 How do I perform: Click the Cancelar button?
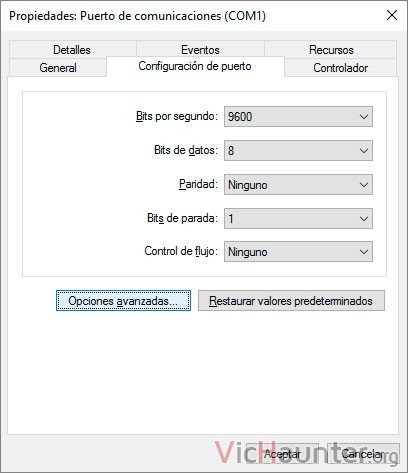click(363, 454)
